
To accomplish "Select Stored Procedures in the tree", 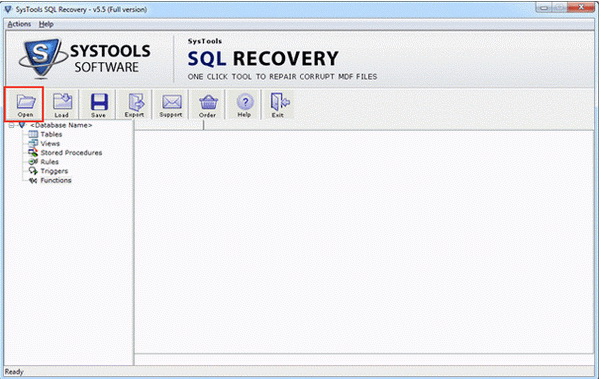I will pos(71,153).
